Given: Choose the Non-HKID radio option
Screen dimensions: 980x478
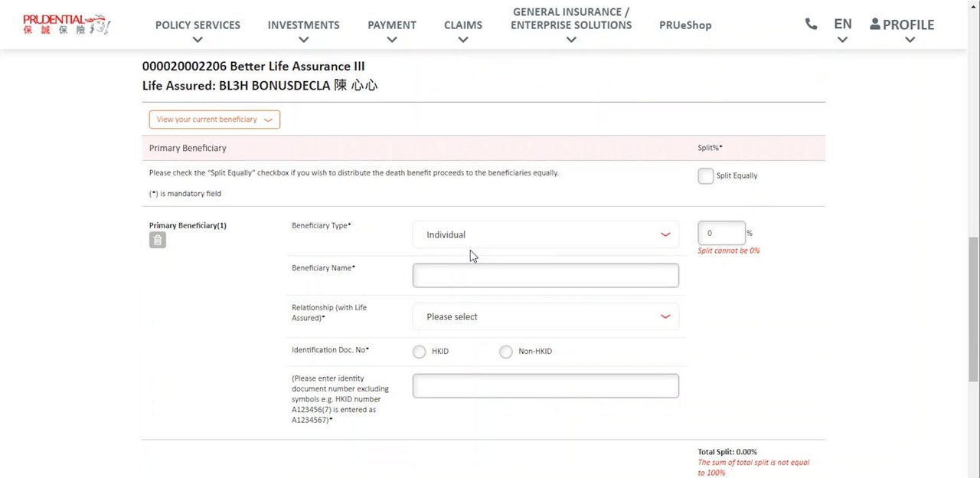Looking at the screenshot, I should click(505, 352).
